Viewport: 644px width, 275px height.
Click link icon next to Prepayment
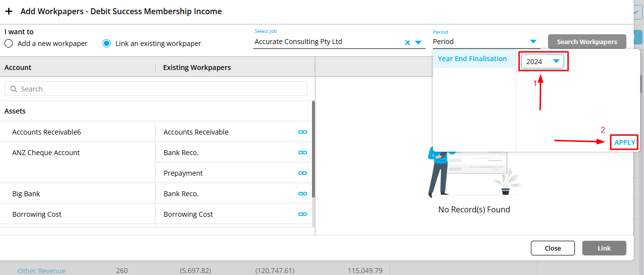[x=303, y=173]
